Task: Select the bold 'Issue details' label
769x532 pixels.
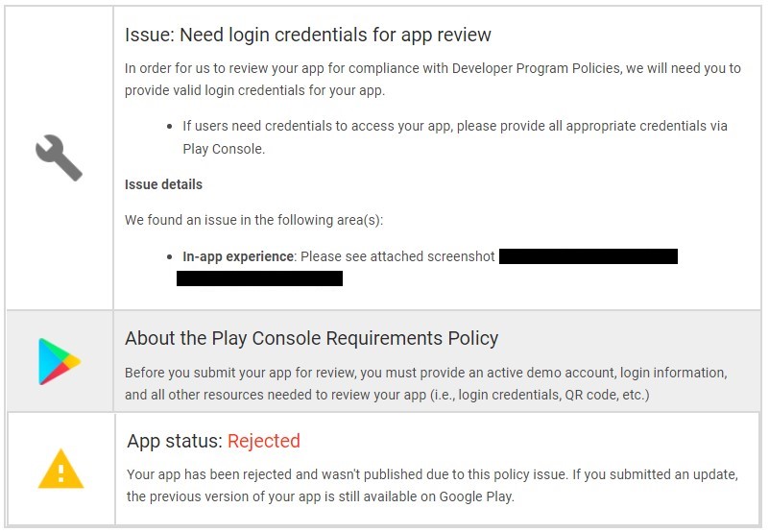Action: click(x=163, y=183)
